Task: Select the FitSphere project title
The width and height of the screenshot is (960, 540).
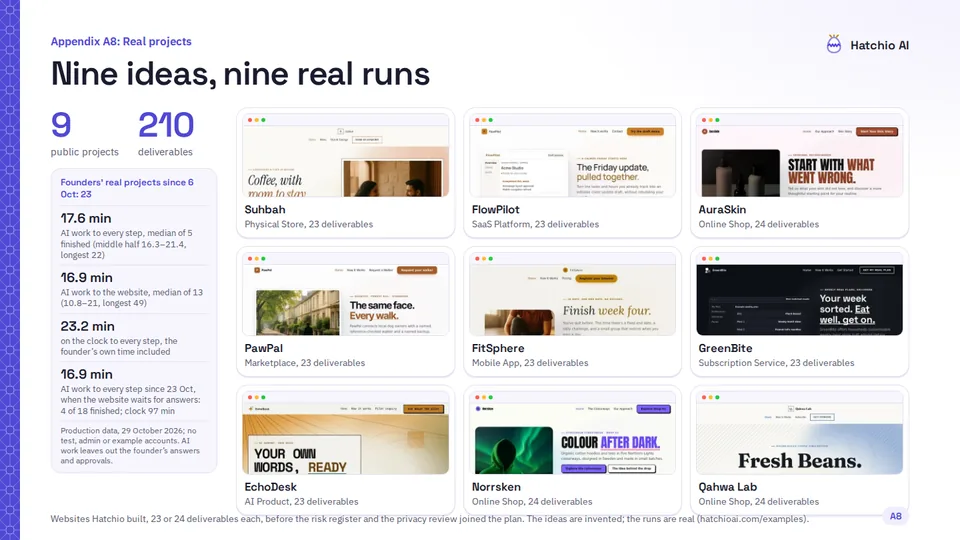Action: click(x=498, y=348)
